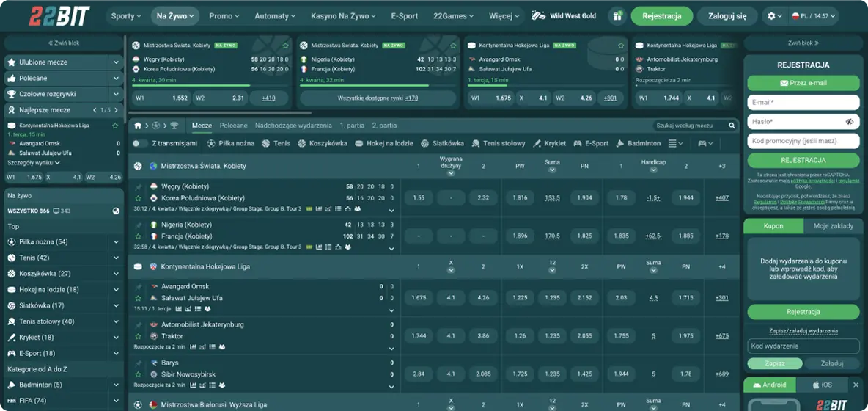Filter by Badminton in sports bar

pyautogui.click(x=638, y=143)
